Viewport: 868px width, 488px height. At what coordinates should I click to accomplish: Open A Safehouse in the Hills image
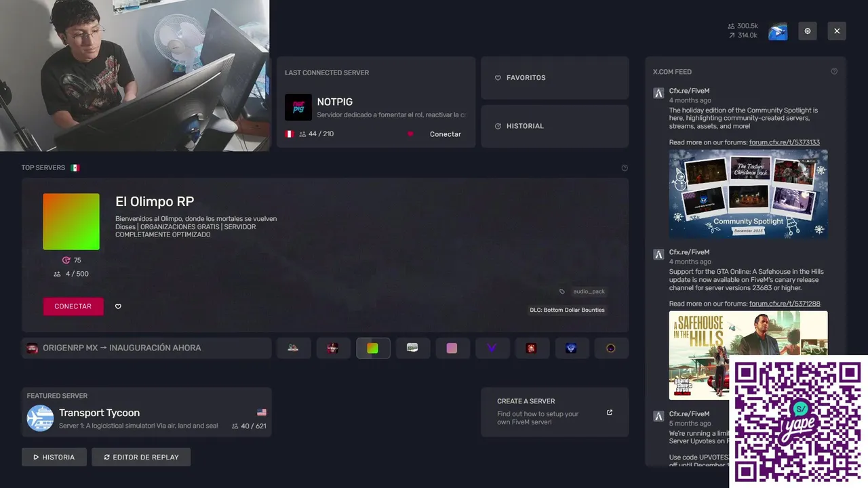(x=748, y=355)
